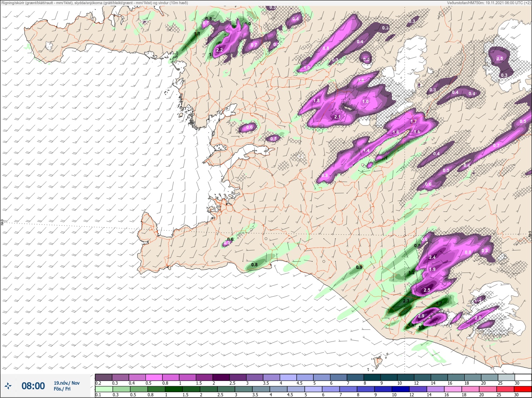Screen dimensions: 532x398
Task: Click the 1.8 precipitation value on the map
Action: 316,101
